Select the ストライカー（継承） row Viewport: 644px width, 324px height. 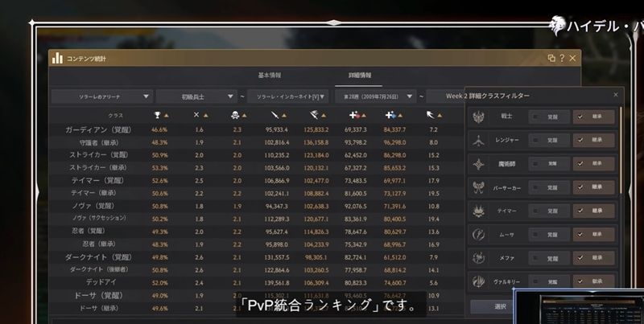pos(257,168)
